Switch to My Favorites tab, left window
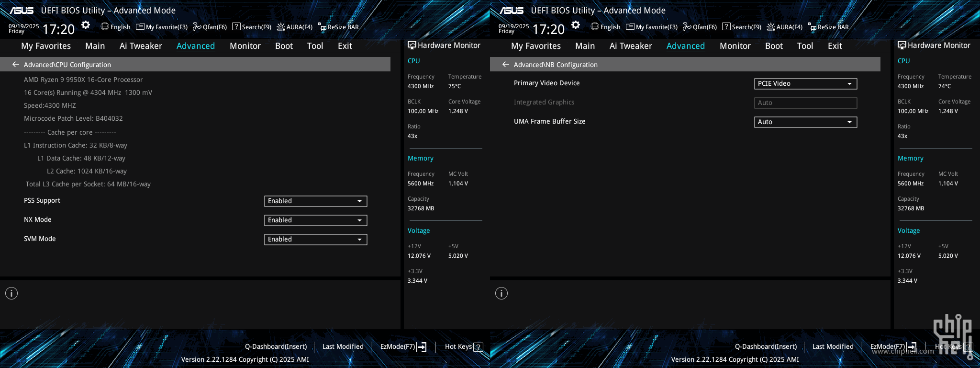The image size is (980, 368). point(46,46)
